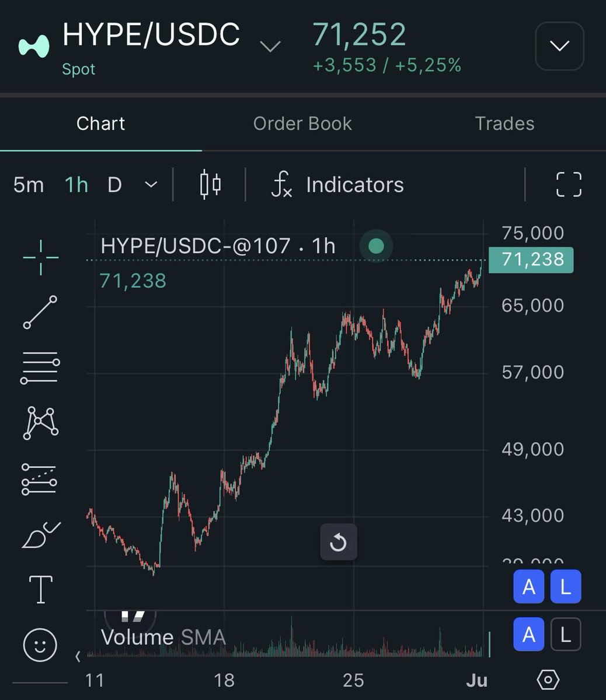Screen dimensions: 606x700
Task: Select the D daily timeframe
Action: [x=114, y=185]
